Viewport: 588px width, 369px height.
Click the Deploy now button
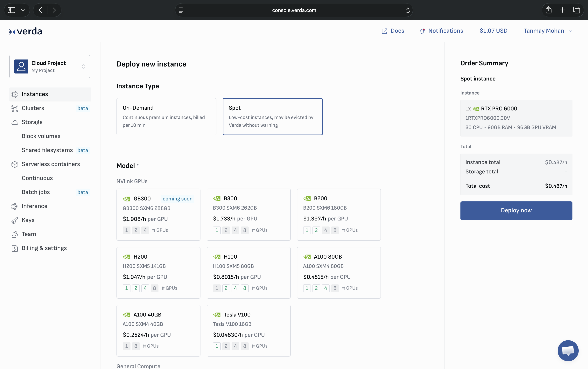[x=516, y=211]
